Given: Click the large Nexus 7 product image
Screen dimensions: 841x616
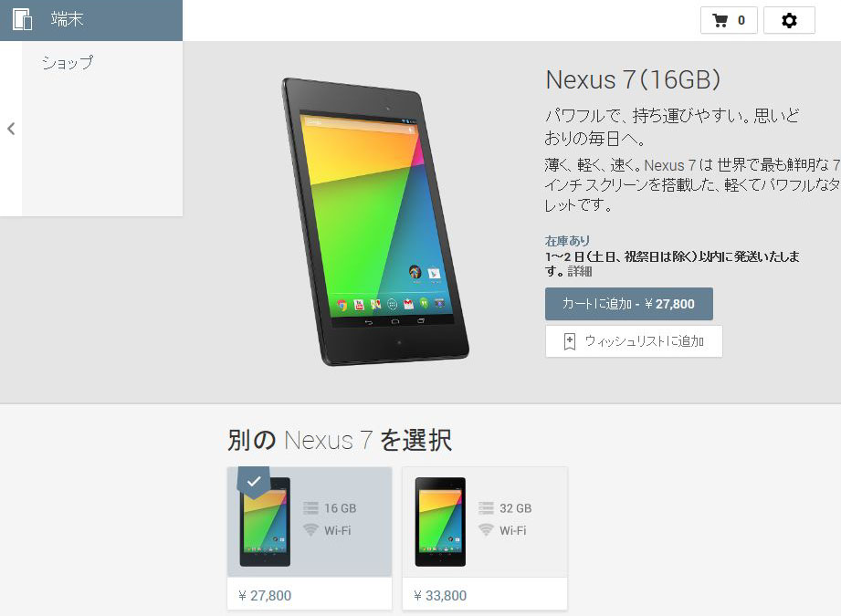Looking at the screenshot, I should (375, 222).
